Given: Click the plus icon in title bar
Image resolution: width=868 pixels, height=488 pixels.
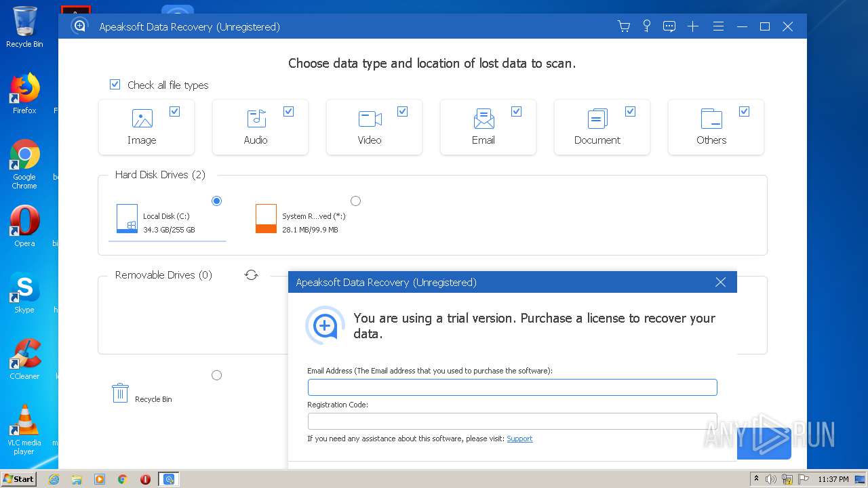Looking at the screenshot, I should pyautogui.click(x=692, y=26).
